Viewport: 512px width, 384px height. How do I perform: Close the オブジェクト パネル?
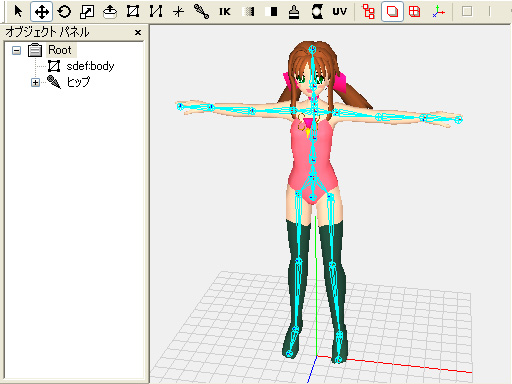coord(138,32)
